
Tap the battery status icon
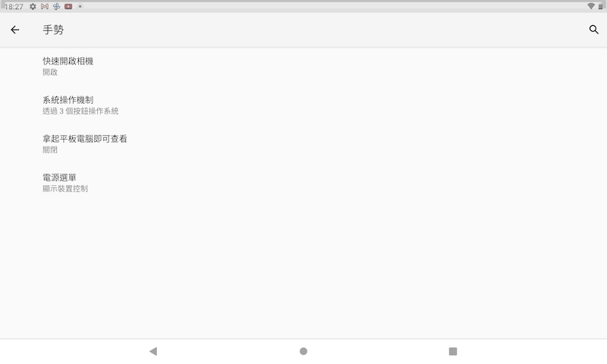pyautogui.click(x=600, y=7)
